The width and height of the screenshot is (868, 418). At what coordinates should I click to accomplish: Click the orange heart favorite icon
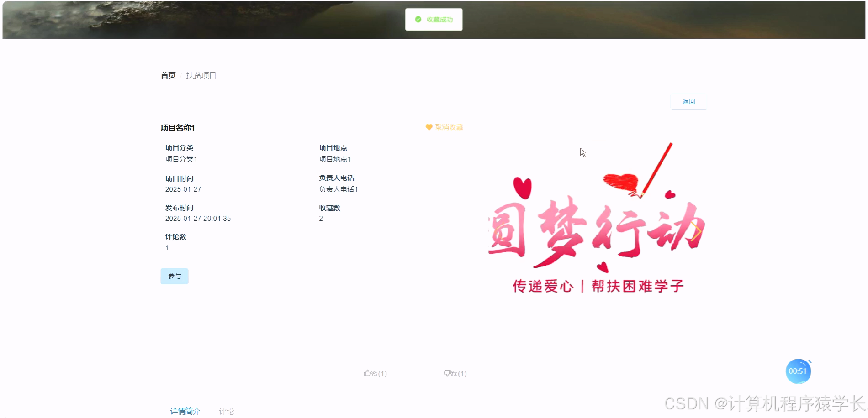(429, 127)
